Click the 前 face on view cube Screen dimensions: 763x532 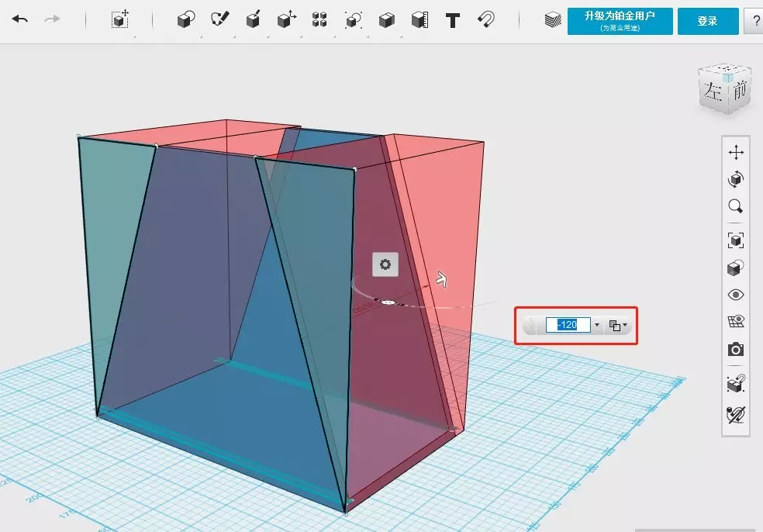coord(739,91)
